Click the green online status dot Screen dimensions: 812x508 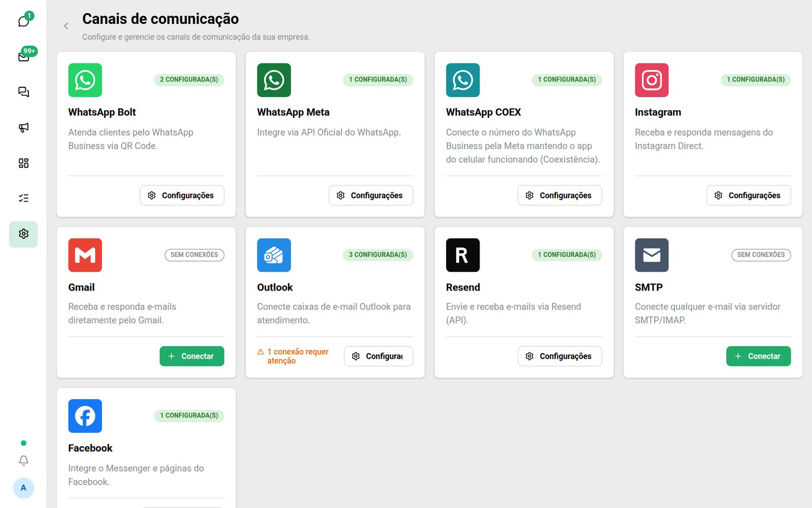(23, 443)
